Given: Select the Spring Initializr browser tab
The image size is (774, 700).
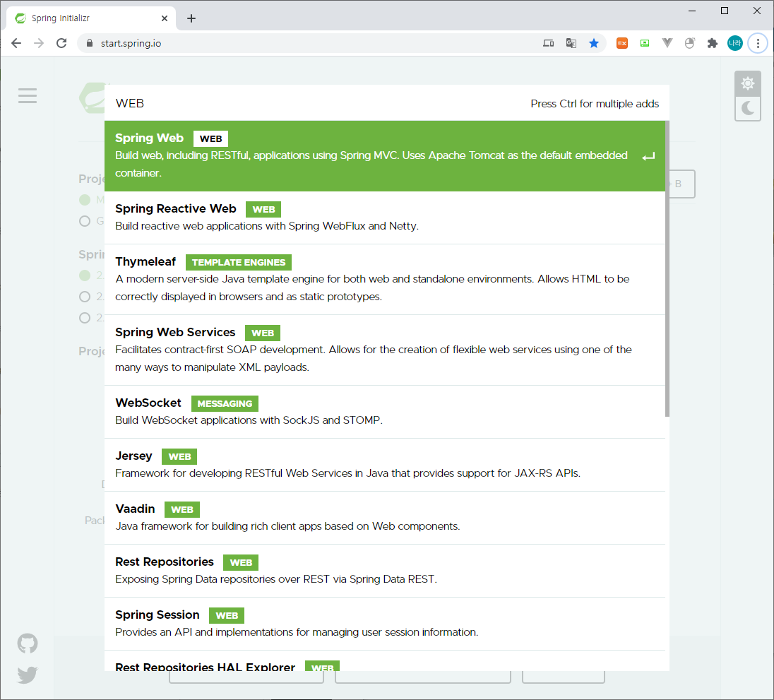Looking at the screenshot, I should pos(91,18).
